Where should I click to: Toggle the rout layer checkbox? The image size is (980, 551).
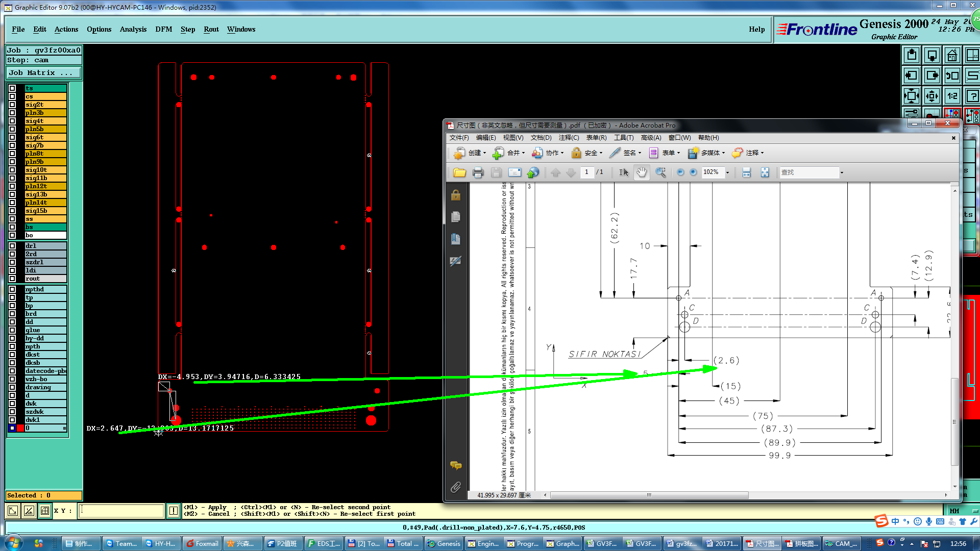tap(12, 279)
